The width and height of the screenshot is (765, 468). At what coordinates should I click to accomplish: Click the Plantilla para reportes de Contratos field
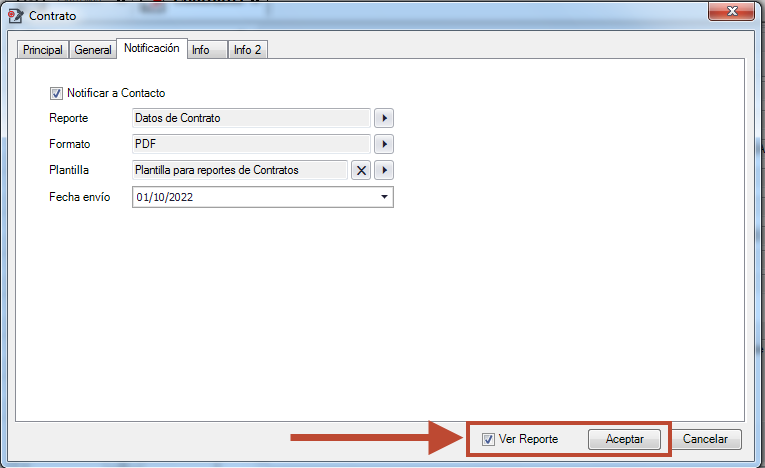click(240, 170)
